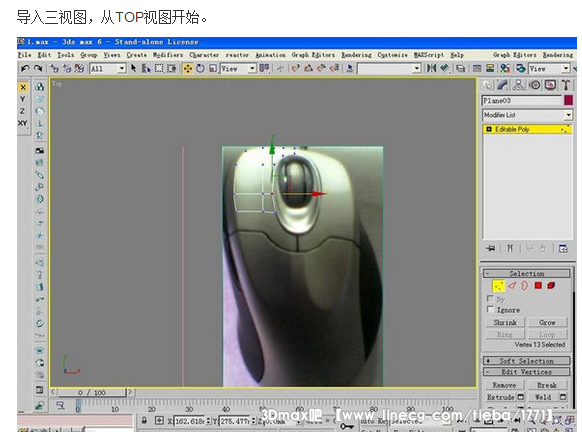Activate Polygon sub-object selection icon
Screen dimensions: 582x432
[538, 285]
